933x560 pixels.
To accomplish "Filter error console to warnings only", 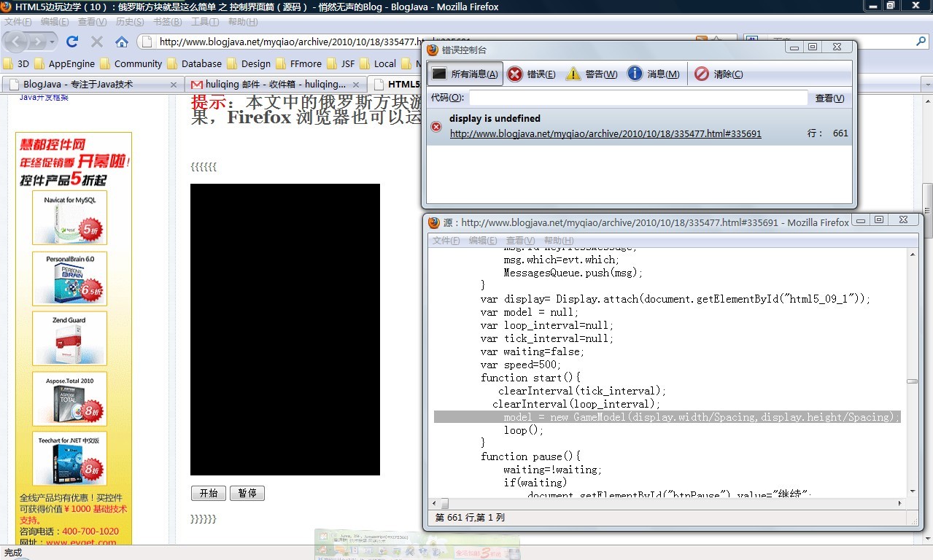I will (592, 74).
